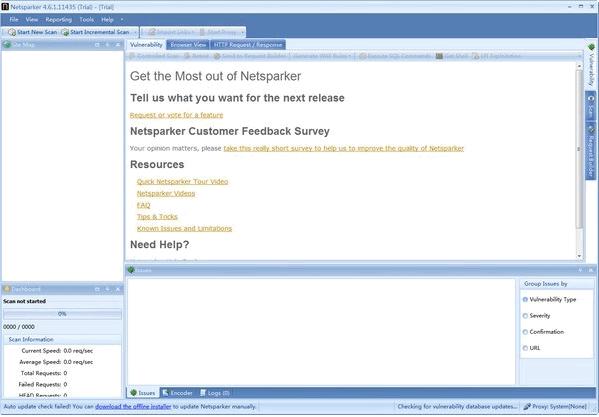
Task: Open the FAQ link
Action: click(x=143, y=205)
